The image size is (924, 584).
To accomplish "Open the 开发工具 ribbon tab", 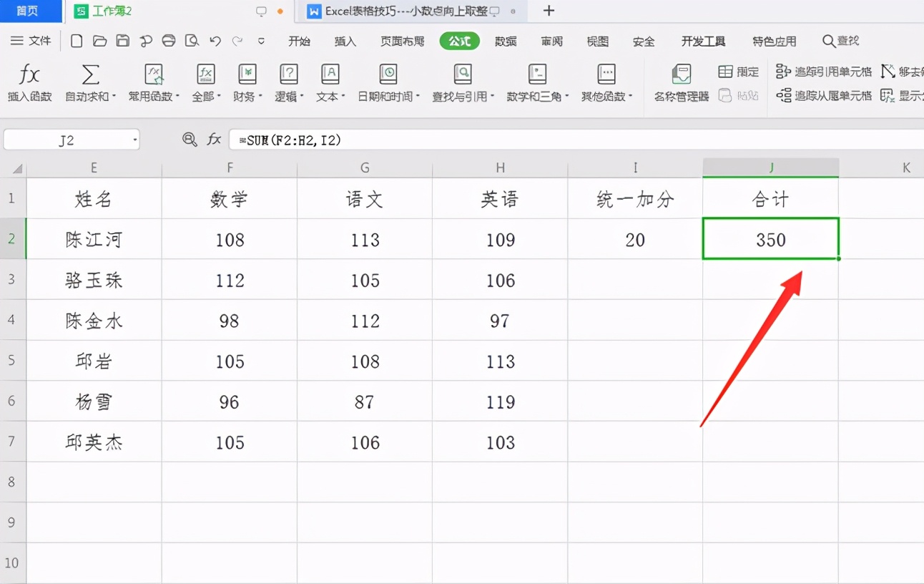I will point(703,41).
